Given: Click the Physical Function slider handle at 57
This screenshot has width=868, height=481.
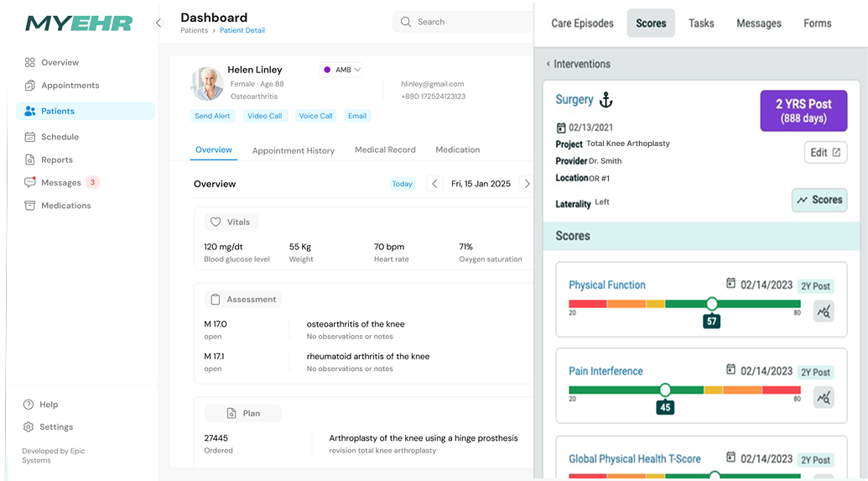Looking at the screenshot, I should pyautogui.click(x=712, y=304).
